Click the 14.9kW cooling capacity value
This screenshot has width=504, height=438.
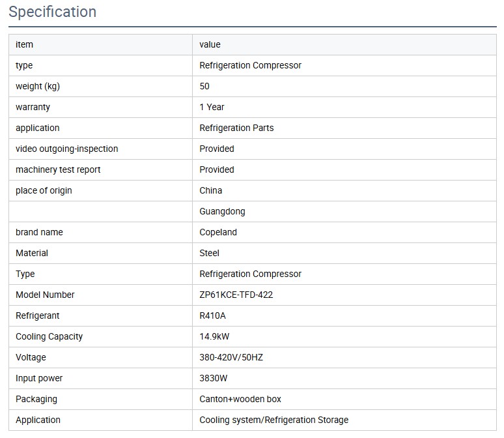coord(214,336)
